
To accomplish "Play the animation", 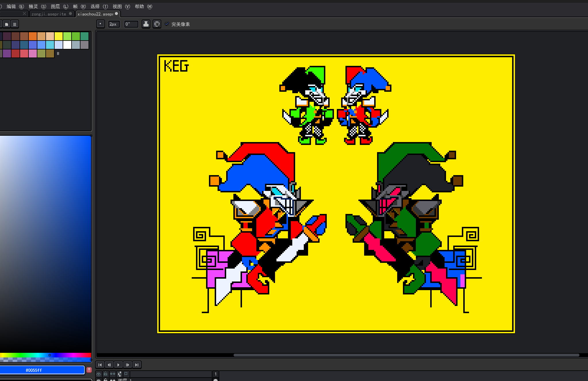I will tap(118, 365).
